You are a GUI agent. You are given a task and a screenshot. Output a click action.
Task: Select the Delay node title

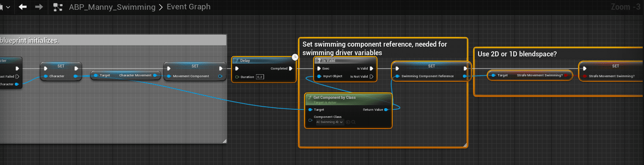[x=245, y=61]
